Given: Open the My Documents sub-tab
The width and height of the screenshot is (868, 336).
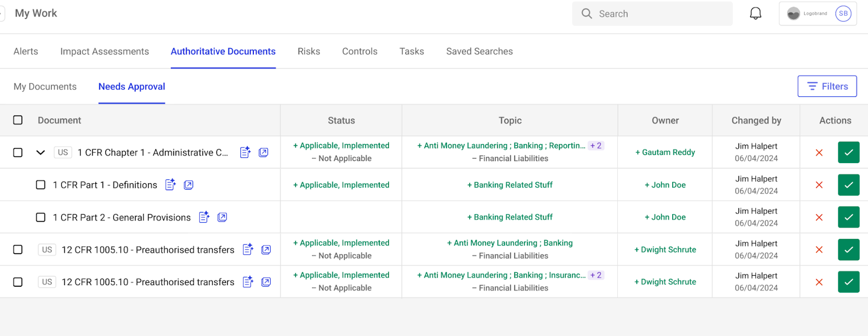Looking at the screenshot, I should 45,87.
